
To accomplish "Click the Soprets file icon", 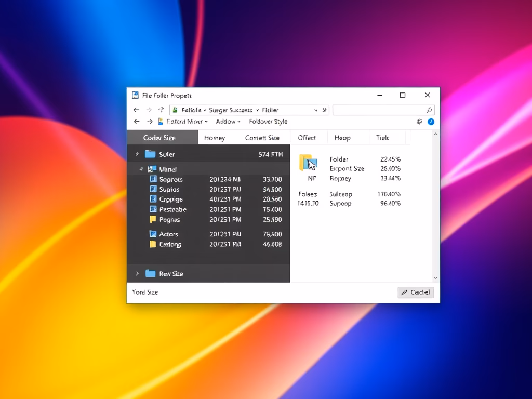I will pyautogui.click(x=153, y=179).
